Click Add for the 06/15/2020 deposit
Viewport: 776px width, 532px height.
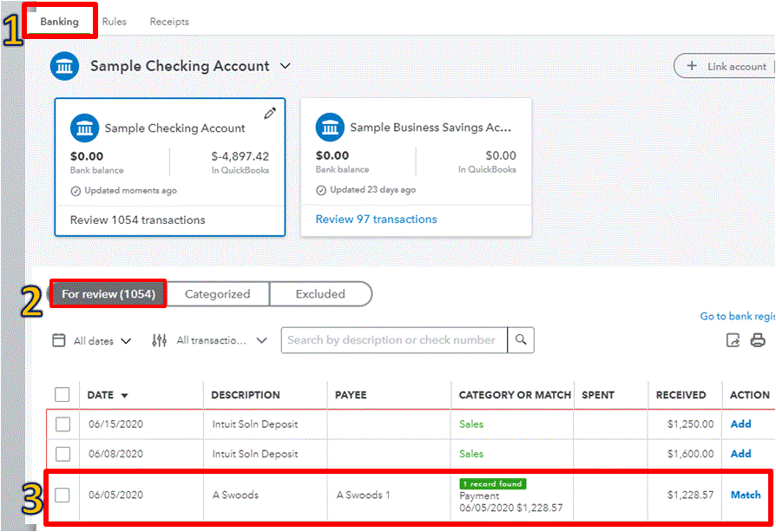(x=741, y=424)
